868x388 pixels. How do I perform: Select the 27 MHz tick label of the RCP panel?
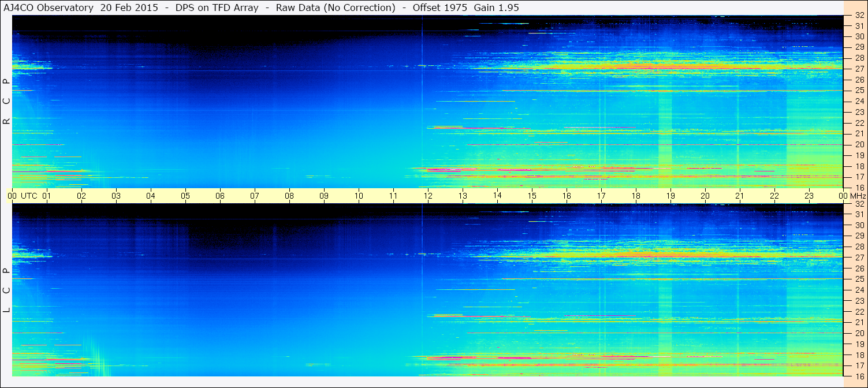(859, 68)
